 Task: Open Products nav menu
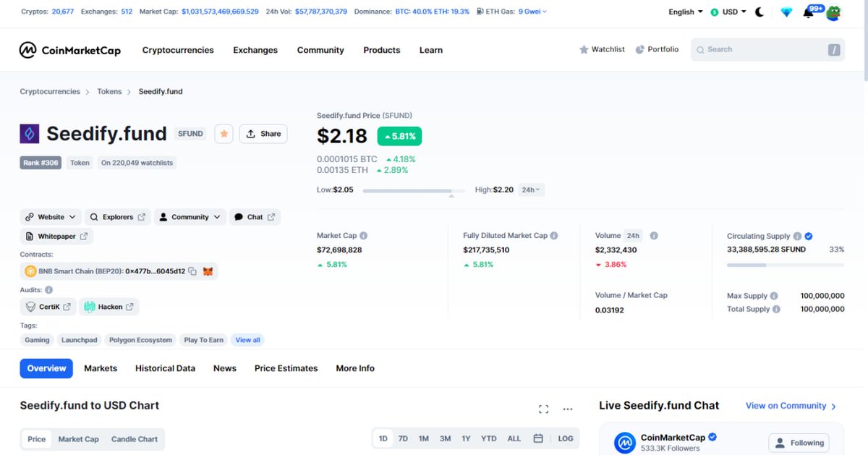click(x=382, y=50)
